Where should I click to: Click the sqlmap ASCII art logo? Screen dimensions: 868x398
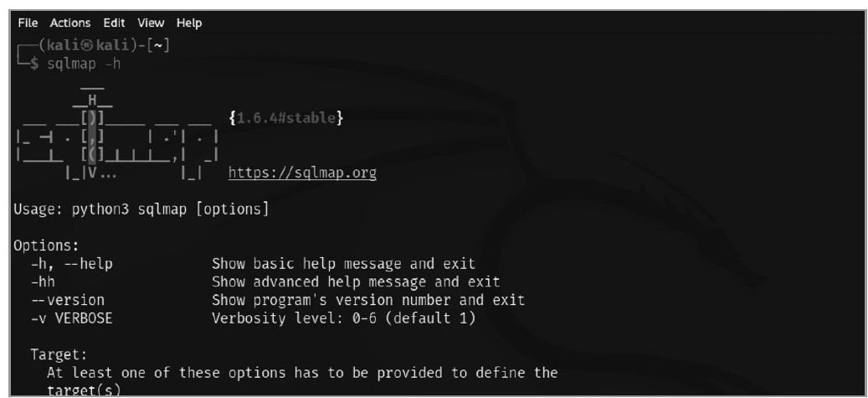click(x=117, y=132)
